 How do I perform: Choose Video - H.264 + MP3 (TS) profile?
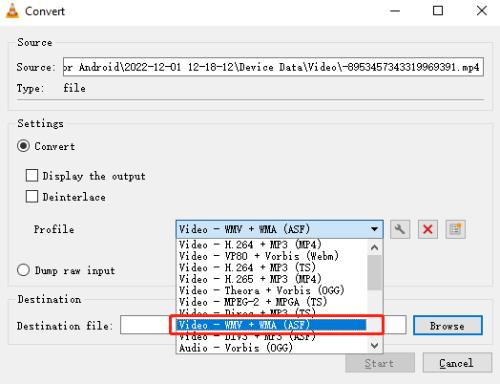point(272,267)
